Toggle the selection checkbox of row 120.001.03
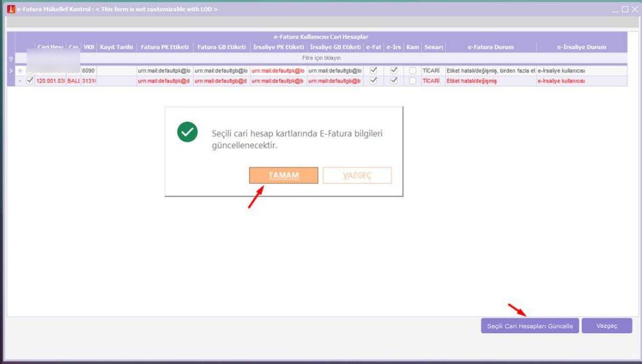 (x=30, y=81)
